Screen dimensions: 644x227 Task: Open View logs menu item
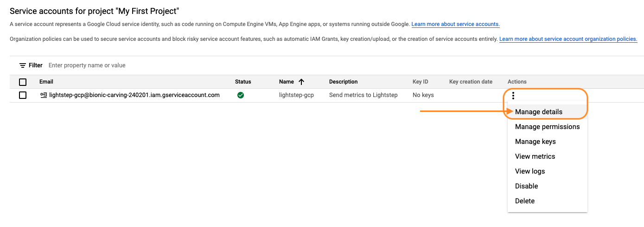(529, 171)
